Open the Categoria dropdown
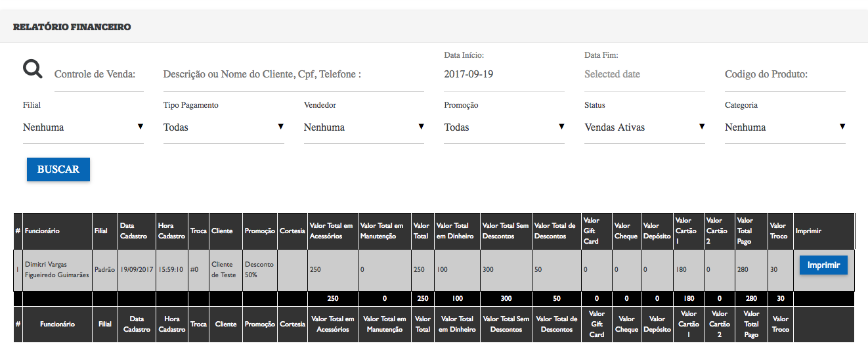868x358 pixels. pyautogui.click(x=785, y=127)
